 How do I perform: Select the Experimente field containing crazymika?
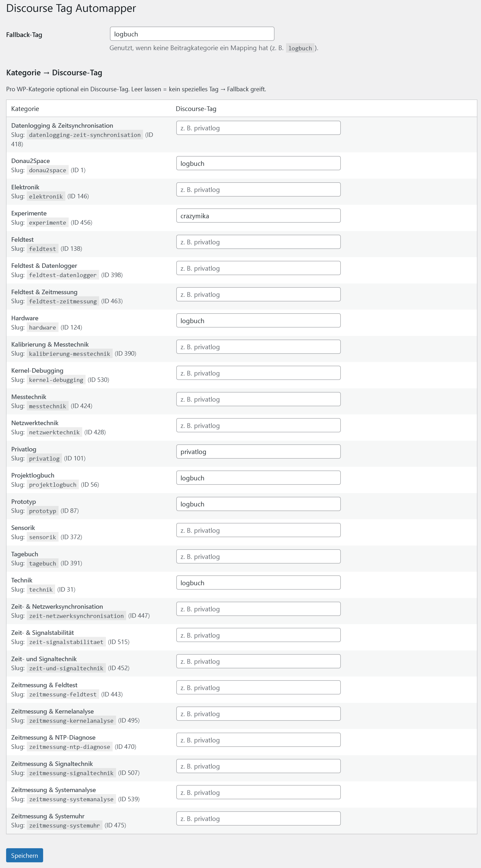click(258, 216)
